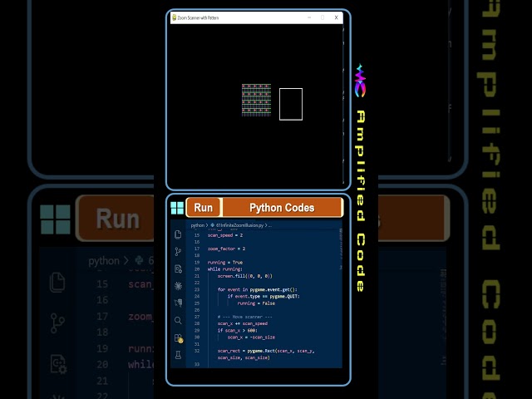
Task: Minimize the Zoom Scanner with Pattern window
Action: coord(309,17)
